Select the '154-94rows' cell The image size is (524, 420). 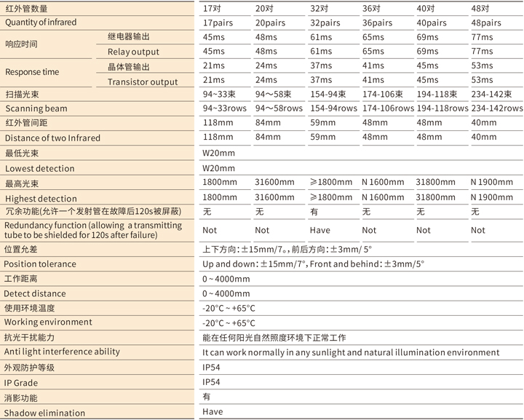click(333, 108)
